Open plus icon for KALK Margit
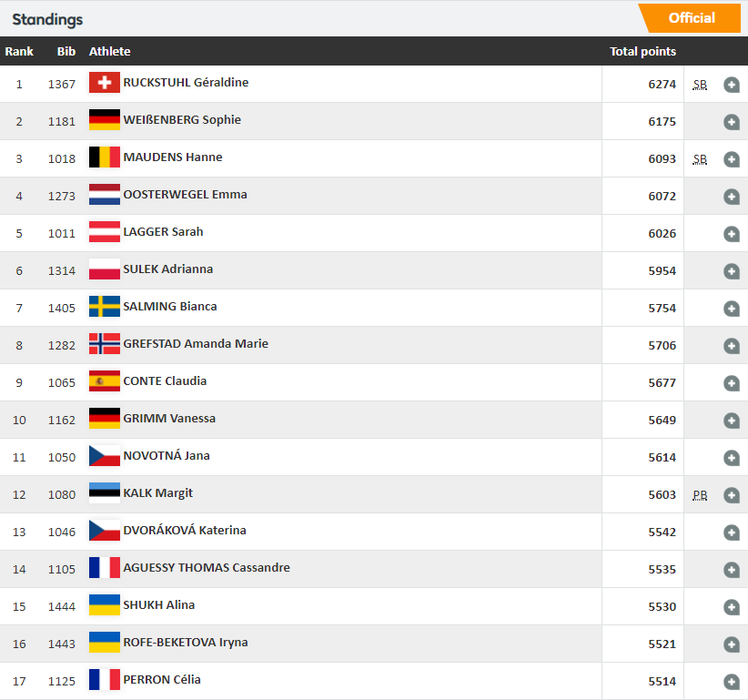748x700 pixels. [x=732, y=495]
